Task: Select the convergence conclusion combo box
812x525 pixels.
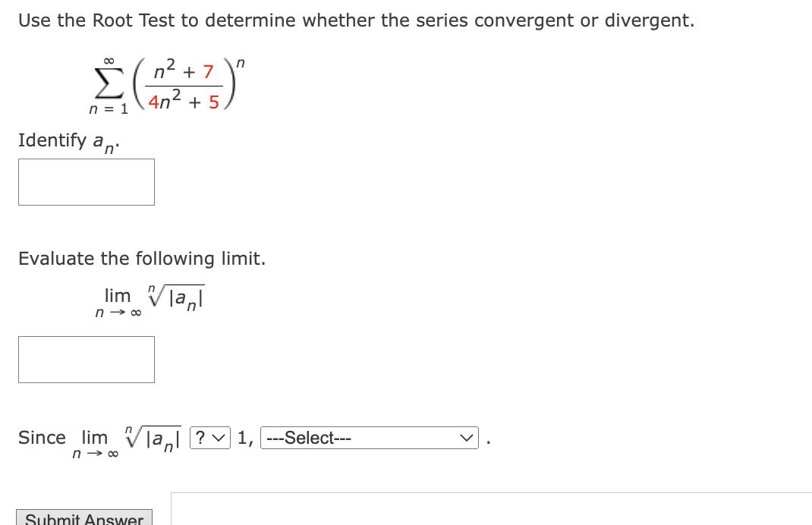Action: (369, 438)
